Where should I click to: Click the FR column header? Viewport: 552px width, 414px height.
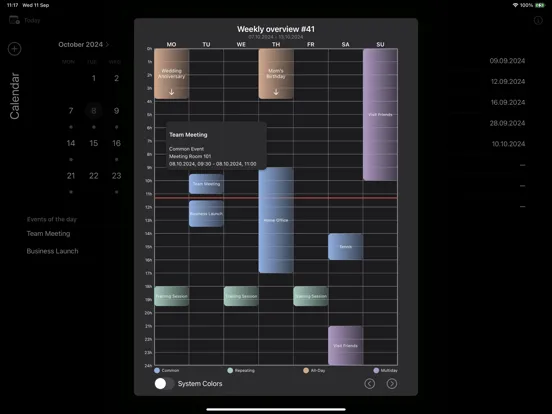pos(310,44)
